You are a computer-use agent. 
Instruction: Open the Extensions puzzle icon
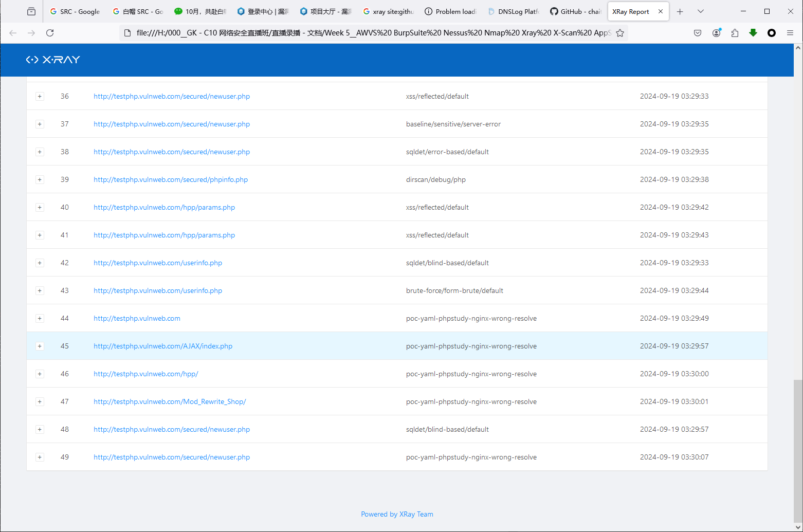coord(735,33)
